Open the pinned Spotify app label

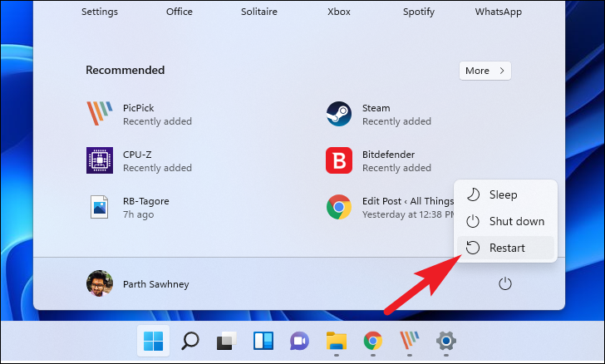point(419,12)
